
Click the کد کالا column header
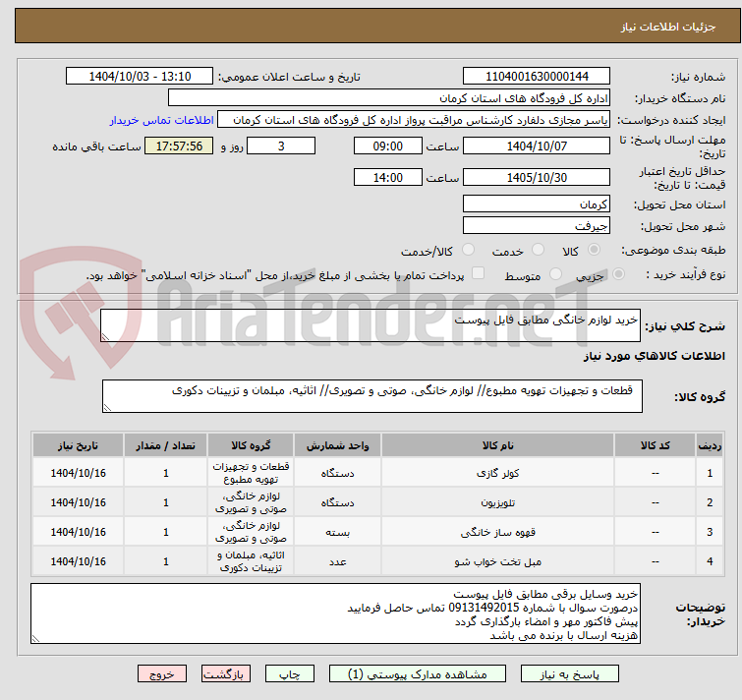click(x=655, y=445)
